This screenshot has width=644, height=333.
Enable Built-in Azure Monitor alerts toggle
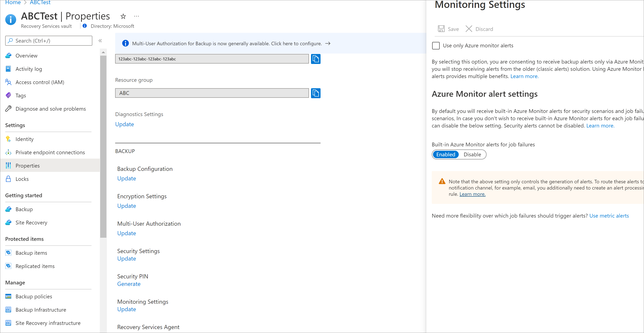[445, 154]
